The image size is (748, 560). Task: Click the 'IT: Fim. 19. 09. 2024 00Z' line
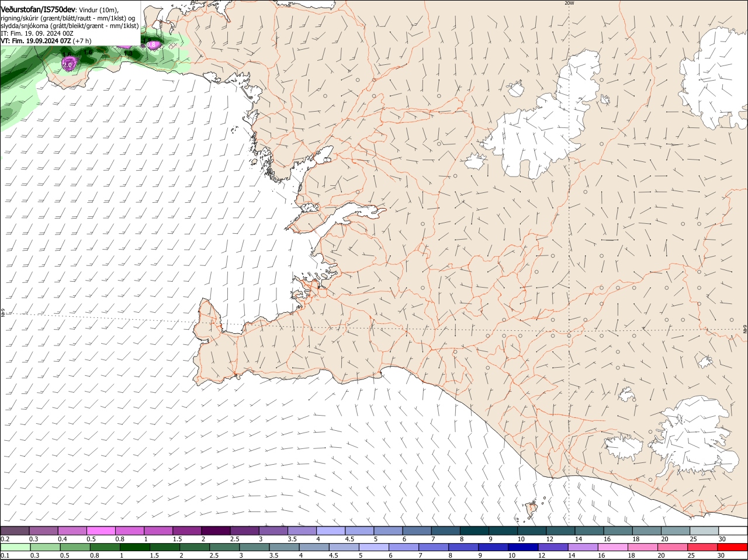tap(37, 33)
